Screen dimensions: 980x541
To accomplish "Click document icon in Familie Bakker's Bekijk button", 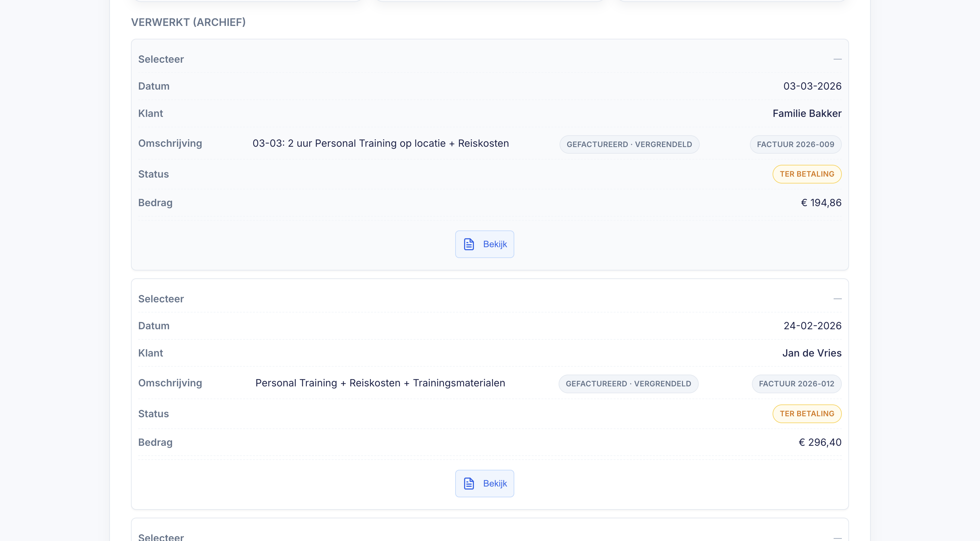I will [x=469, y=244].
